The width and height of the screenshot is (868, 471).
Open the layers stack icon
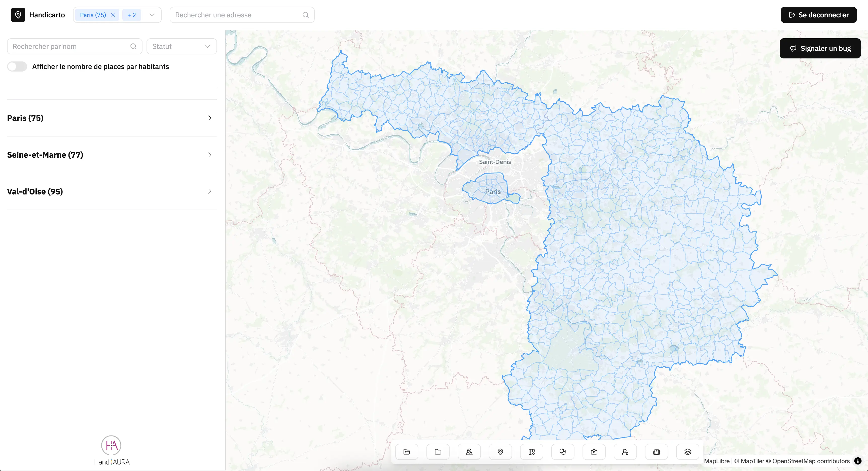688,452
